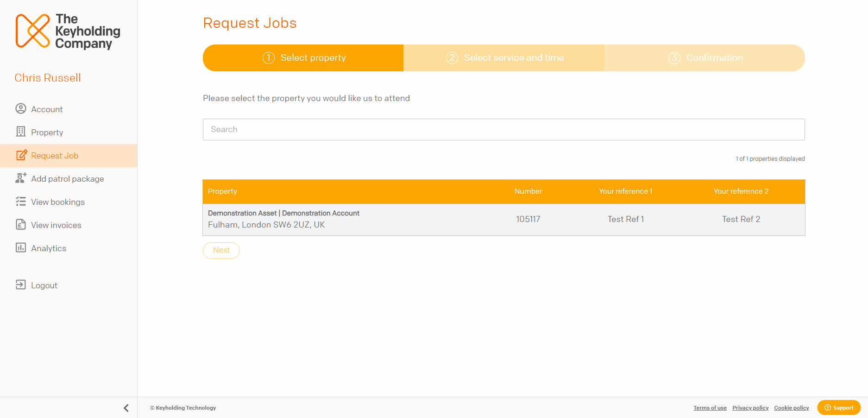868x418 pixels.
Task: Click the View bookings list icon
Action: click(x=21, y=201)
